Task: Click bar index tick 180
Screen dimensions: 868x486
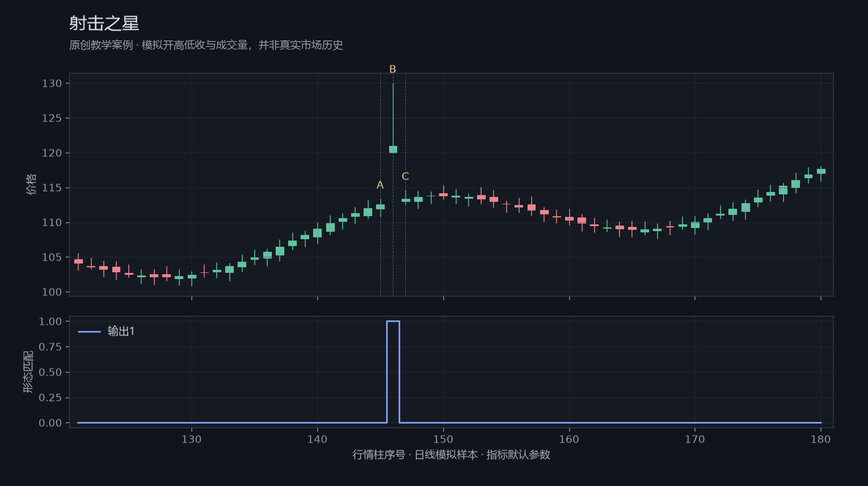Action: [821, 439]
